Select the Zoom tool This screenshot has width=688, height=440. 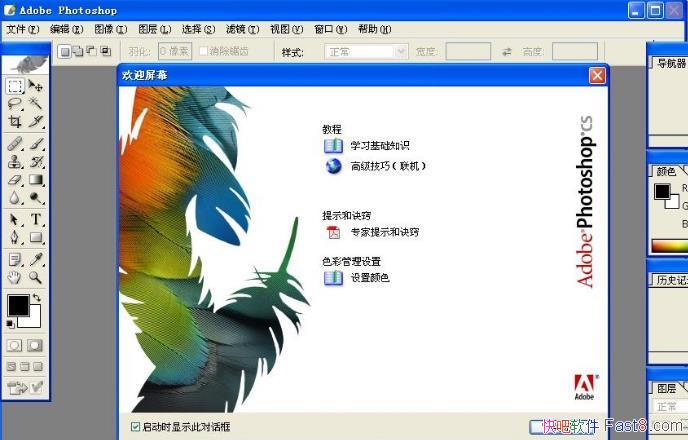(36, 277)
